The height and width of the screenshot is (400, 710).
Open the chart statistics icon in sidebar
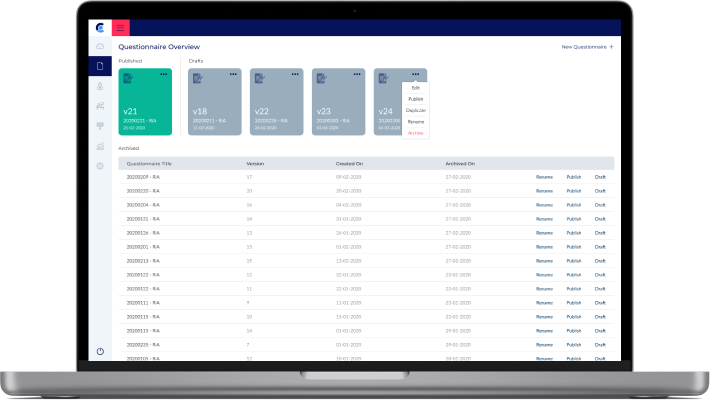(100, 146)
